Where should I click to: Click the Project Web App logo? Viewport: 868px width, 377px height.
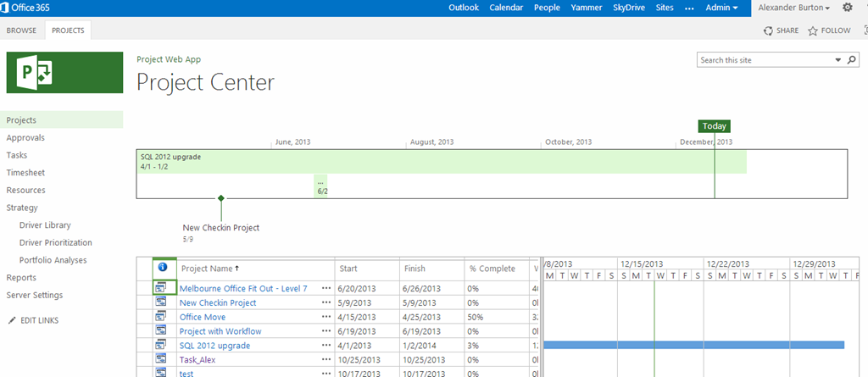[x=64, y=73]
